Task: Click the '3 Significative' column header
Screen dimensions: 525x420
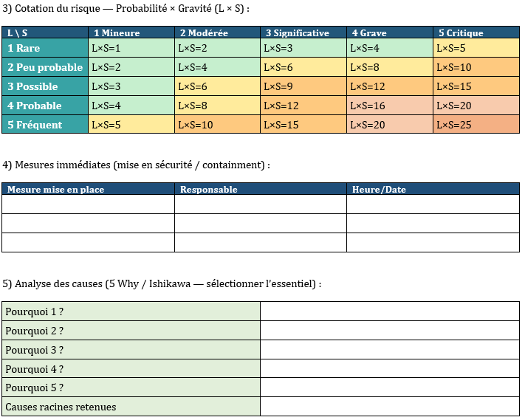Action: [303, 33]
